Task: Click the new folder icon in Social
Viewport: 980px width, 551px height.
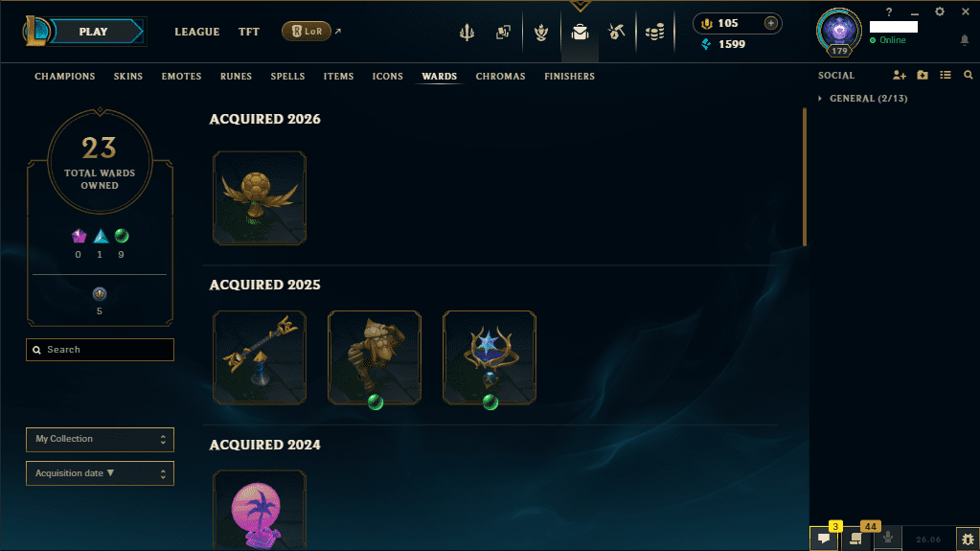Action: point(923,75)
